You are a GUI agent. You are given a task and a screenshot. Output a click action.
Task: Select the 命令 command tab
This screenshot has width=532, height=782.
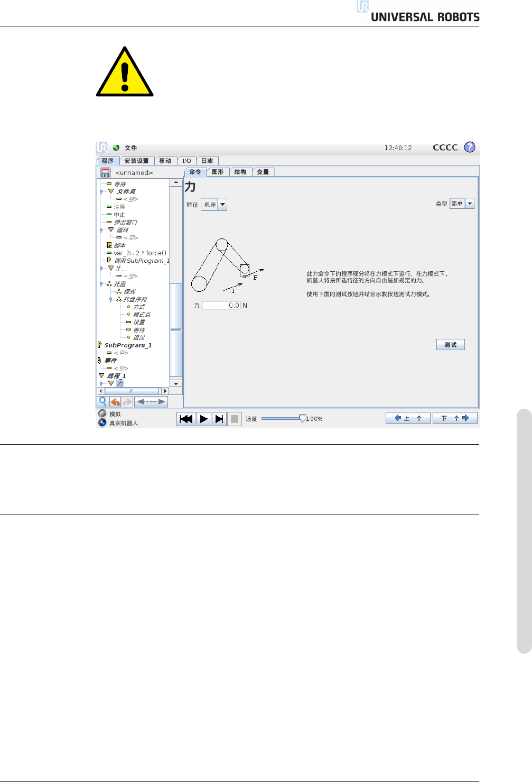(195, 172)
